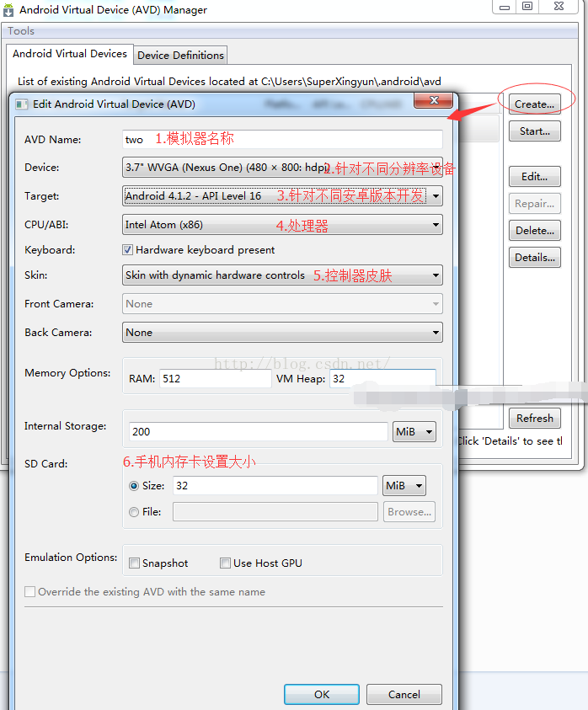
Task: Focus the RAM memory input field
Action: [215, 379]
